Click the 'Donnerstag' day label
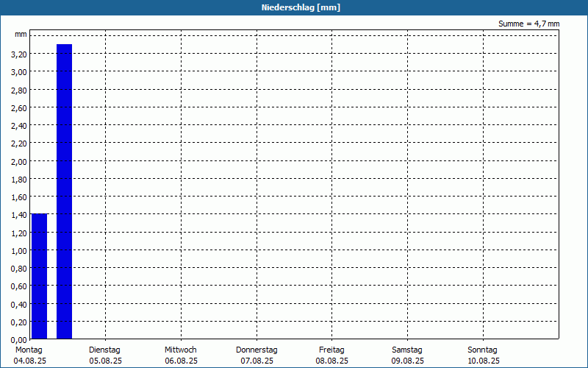The image size is (588, 368). coord(257,350)
